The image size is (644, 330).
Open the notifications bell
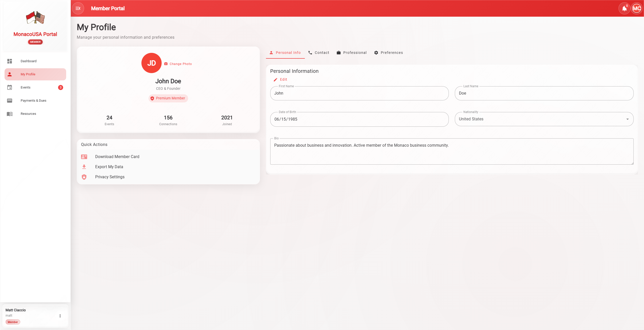624,9
